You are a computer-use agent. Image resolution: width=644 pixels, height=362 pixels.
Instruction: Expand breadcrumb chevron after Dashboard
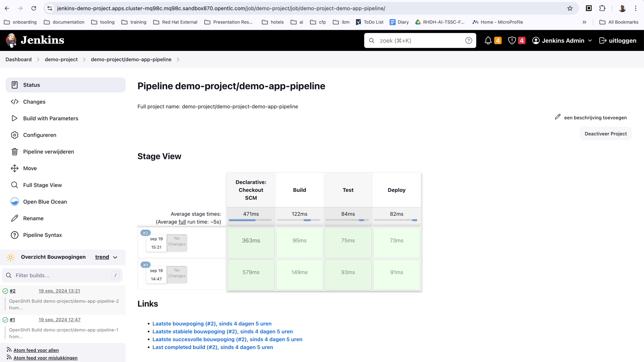click(x=38, y=59)
